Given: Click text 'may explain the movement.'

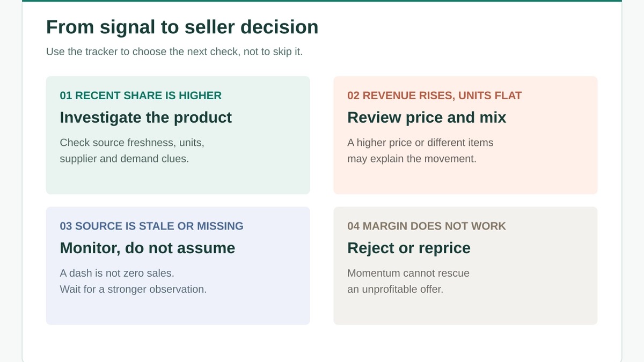Looking at the screenshot, I should 412,159.
